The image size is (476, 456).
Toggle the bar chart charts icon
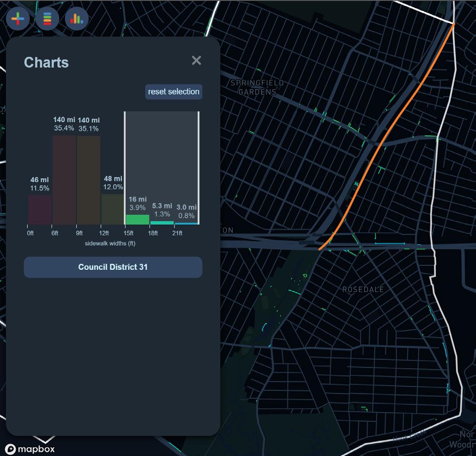tap(77, 19)
